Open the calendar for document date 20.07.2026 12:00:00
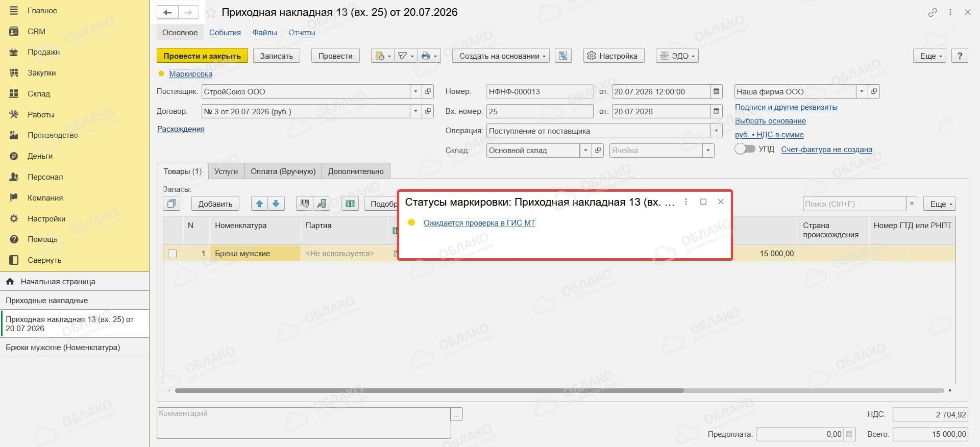Viewport: 980px width, 447px height. [716, 91]
